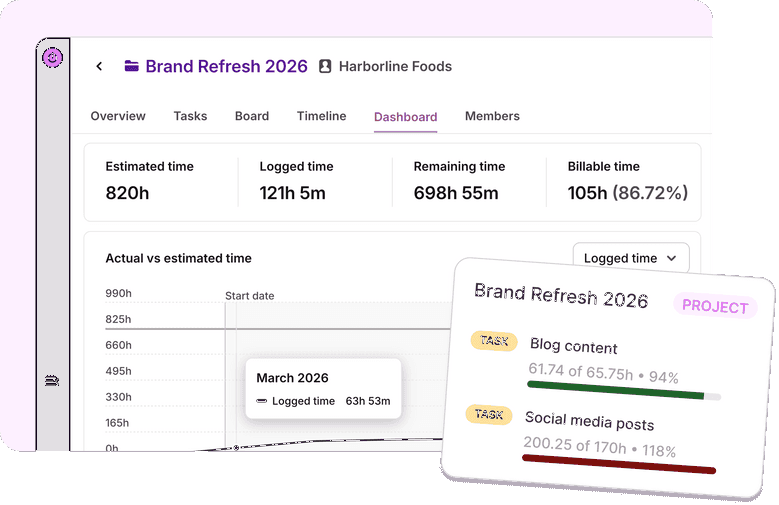Click the 660h axis label

[x=118, y=345]
